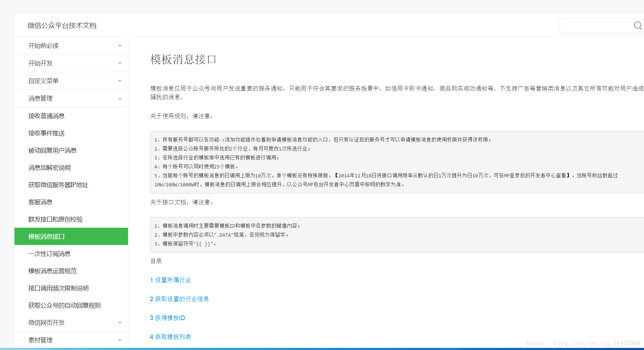Viewport: 644px width, 350px height.
Task: Jump to 1 设置所属行业 section
Action: click(170, 280)
